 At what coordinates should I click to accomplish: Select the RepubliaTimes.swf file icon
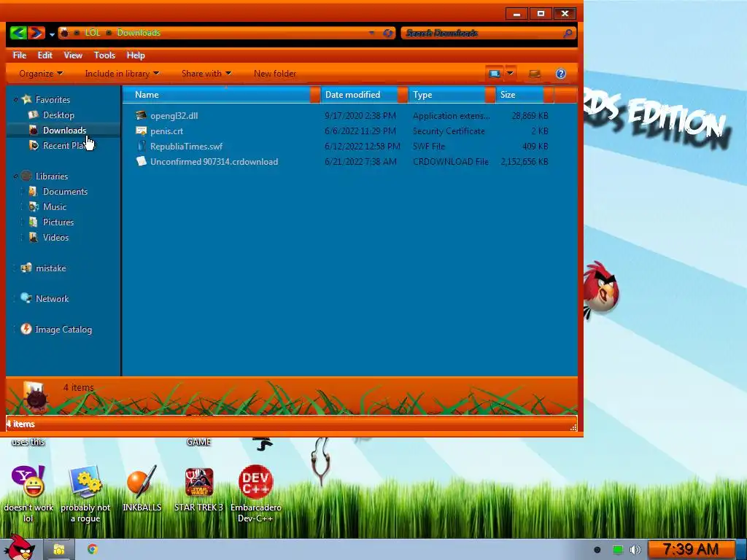tap(141, 146)
